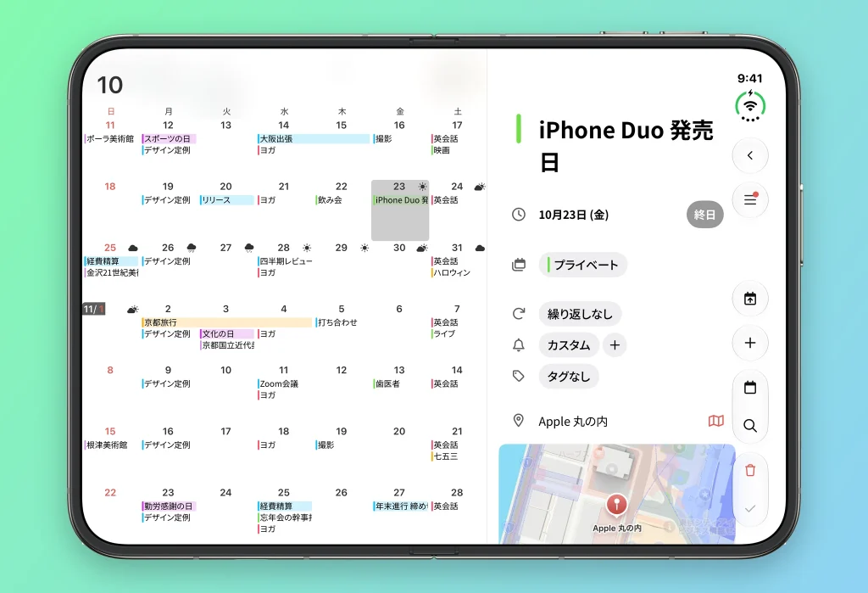Open the 歯医者 event

coord(387,383)
